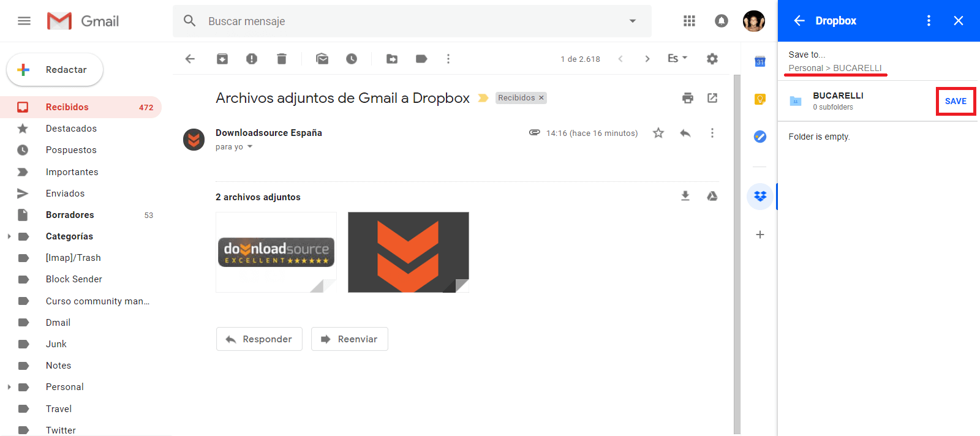
Task: Open Es input tools dropdown
Action: pyautogui.click(x=677, y=58)
